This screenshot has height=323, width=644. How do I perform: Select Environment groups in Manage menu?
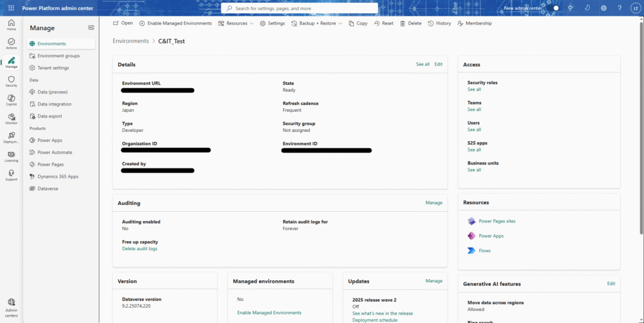click(x=58, y=56)
